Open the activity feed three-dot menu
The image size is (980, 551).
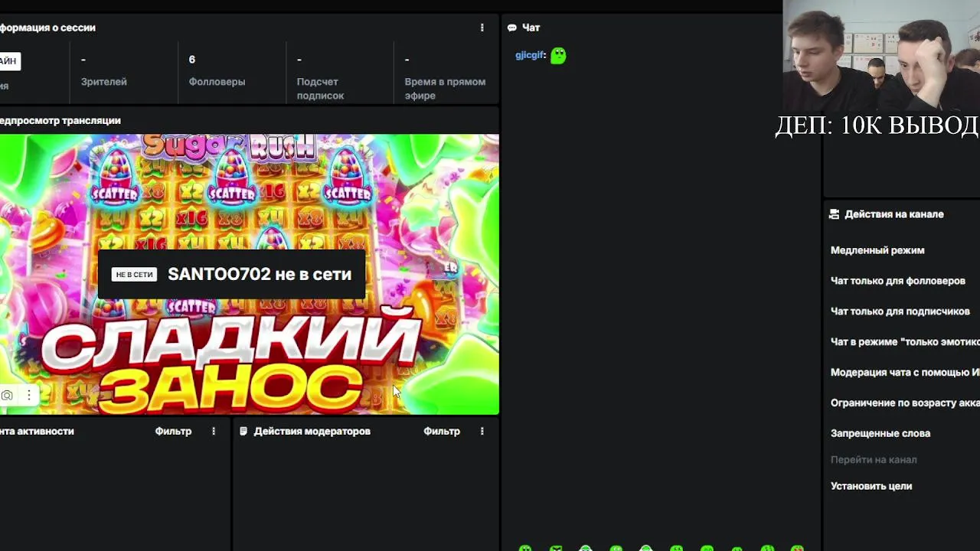tap(214, 431)
